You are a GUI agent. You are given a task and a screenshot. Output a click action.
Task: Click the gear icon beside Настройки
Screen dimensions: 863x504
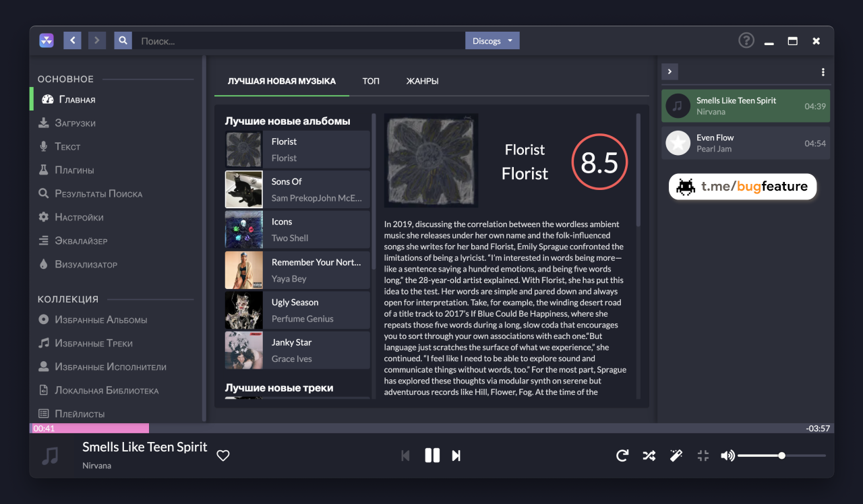coord(44,217)
